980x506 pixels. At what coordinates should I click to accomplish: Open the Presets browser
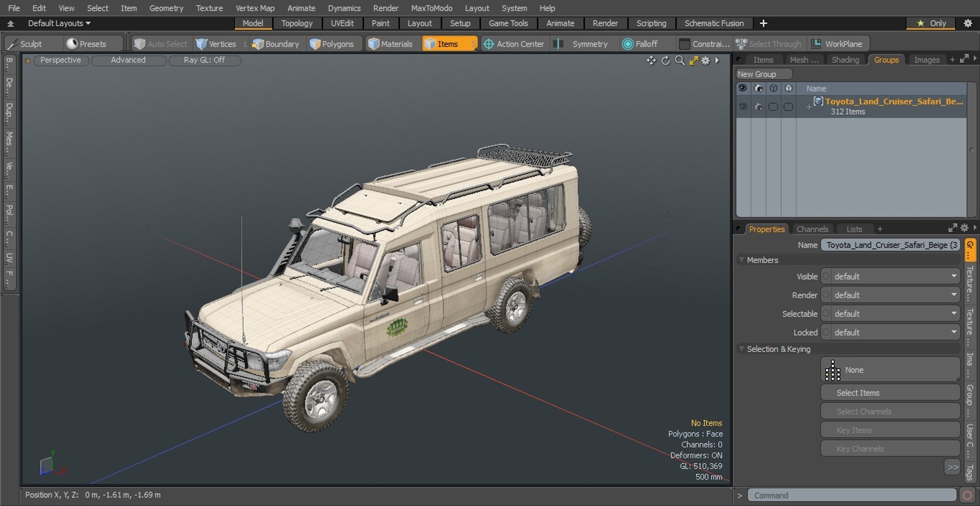(x=87, y=44)
